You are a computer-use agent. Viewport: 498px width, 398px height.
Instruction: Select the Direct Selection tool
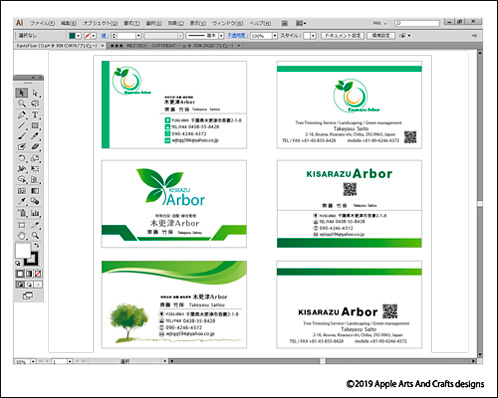point(35,93)
